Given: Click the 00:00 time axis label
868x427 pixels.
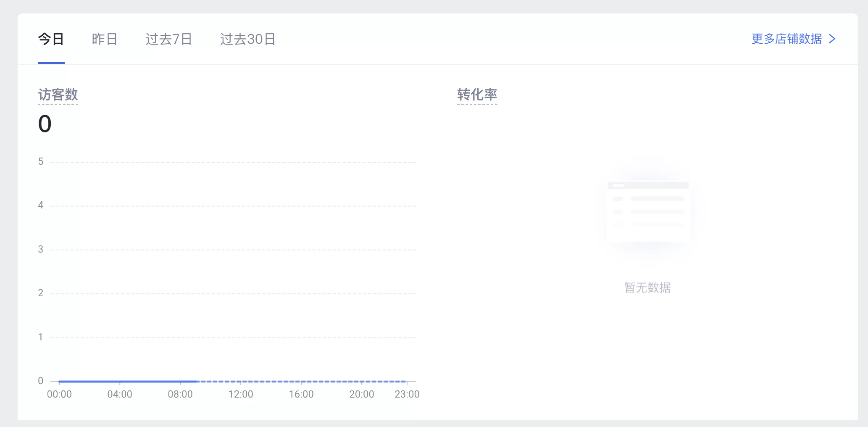Looking at the screenshot, I should pyautogui.click(x=59, y=394).
